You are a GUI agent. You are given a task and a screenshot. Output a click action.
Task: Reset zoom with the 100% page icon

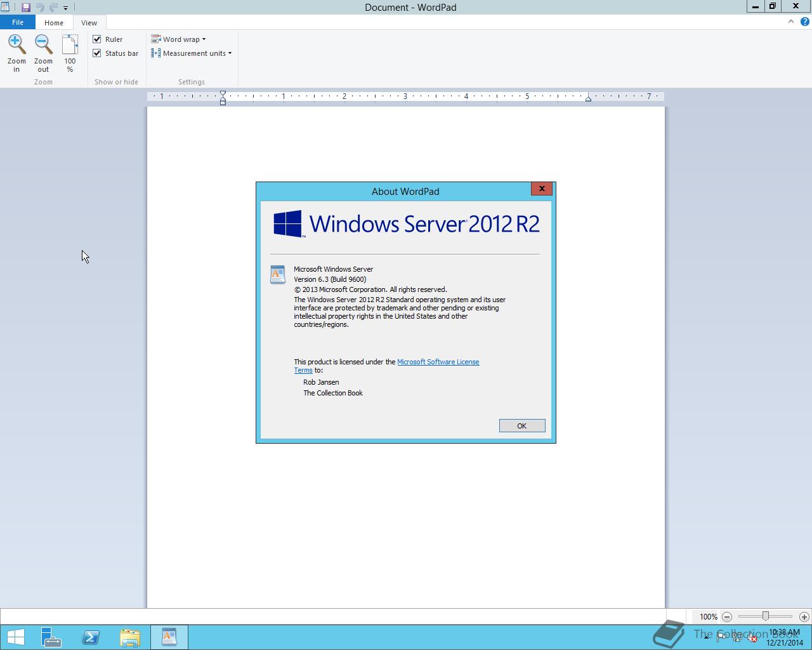pyautogui.click(x=70, y=44)
